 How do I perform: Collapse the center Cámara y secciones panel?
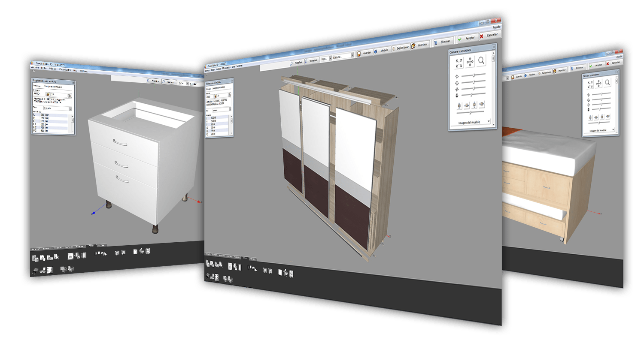[x=494, y=47]
